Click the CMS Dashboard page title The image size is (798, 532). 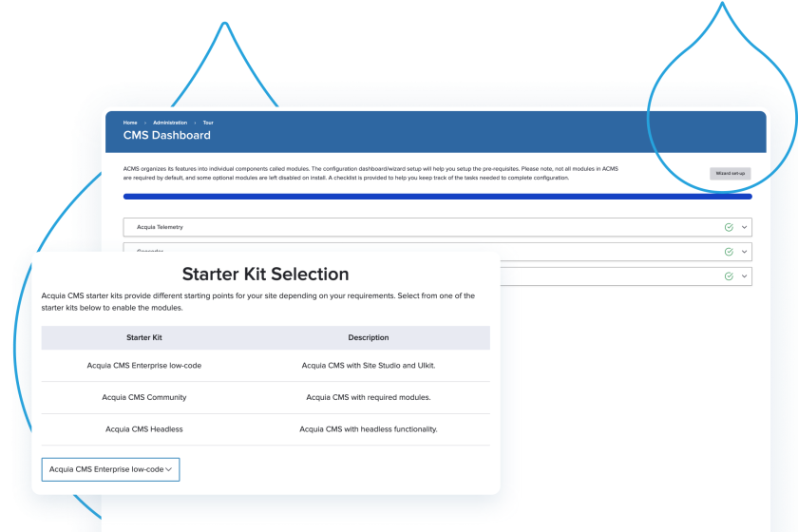(167, 136)
